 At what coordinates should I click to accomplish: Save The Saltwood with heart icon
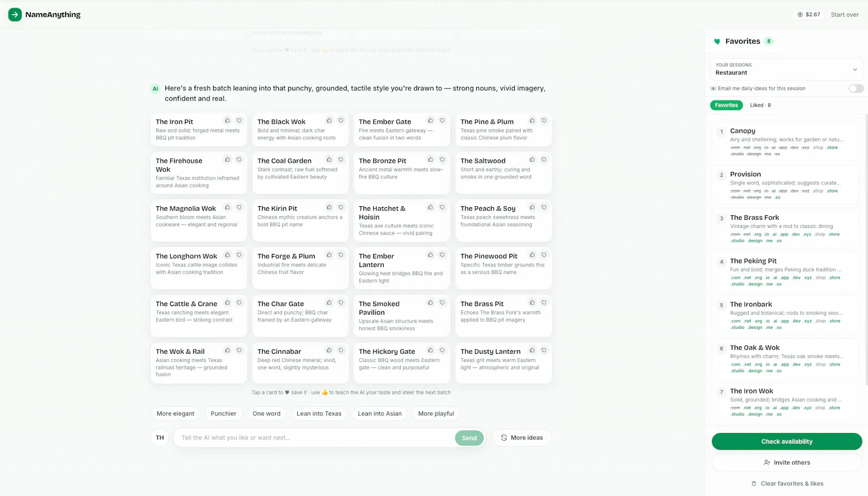pyautogui.click(x=544, y=160)
